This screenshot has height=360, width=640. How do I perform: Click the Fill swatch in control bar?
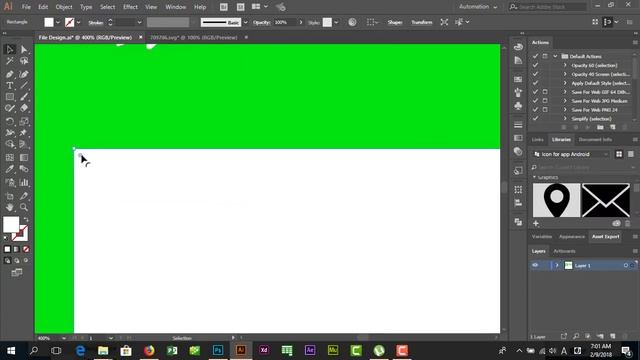[x=49, y=22]
